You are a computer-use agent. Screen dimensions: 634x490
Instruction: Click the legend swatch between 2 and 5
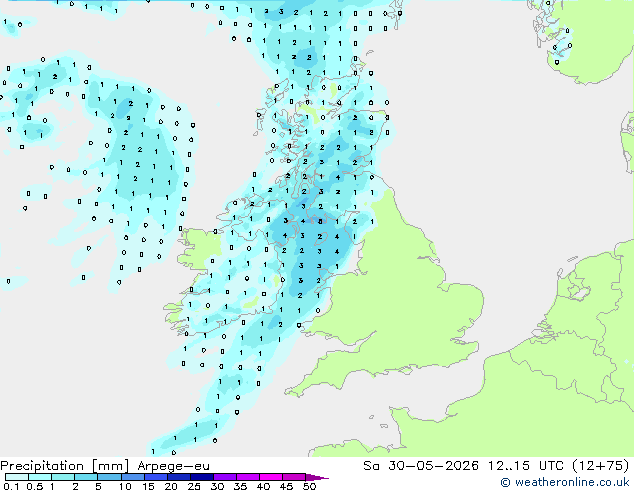click(x=86, y=477)
